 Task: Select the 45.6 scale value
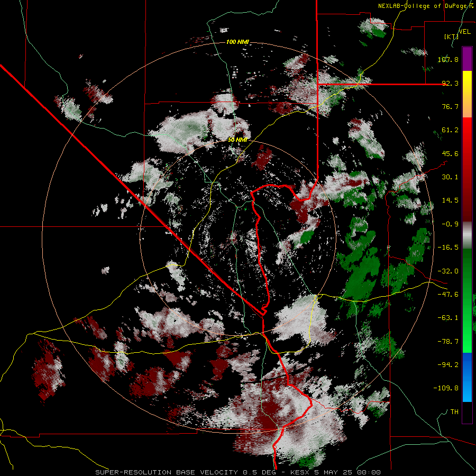(450, 153)
